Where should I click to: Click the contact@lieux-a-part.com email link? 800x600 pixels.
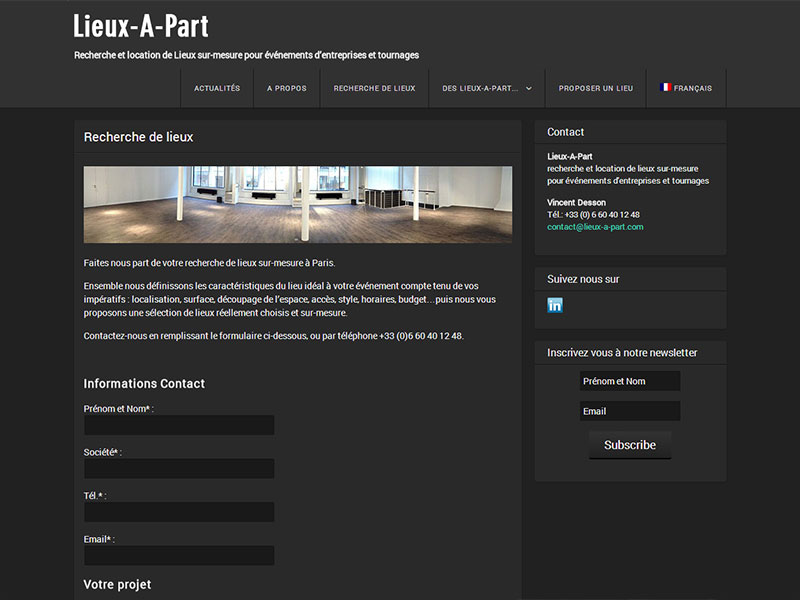[x=595, y=227]
